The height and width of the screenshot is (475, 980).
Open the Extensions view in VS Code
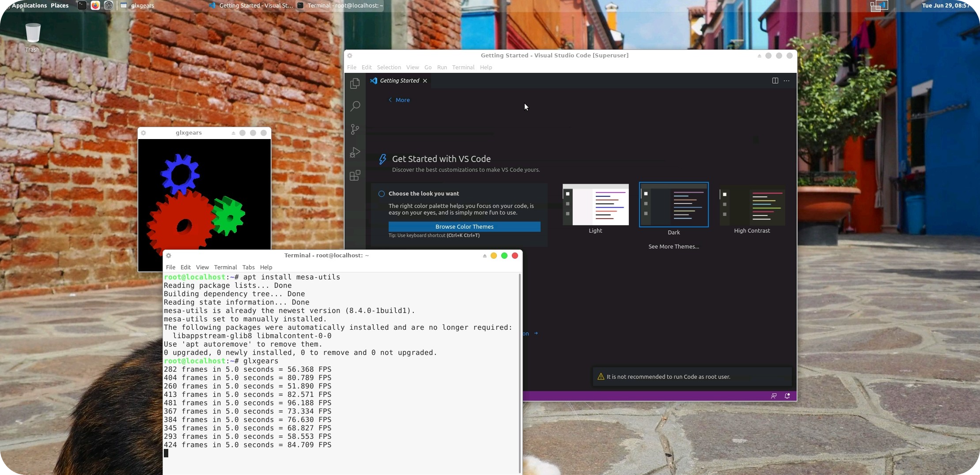(355, 175)
